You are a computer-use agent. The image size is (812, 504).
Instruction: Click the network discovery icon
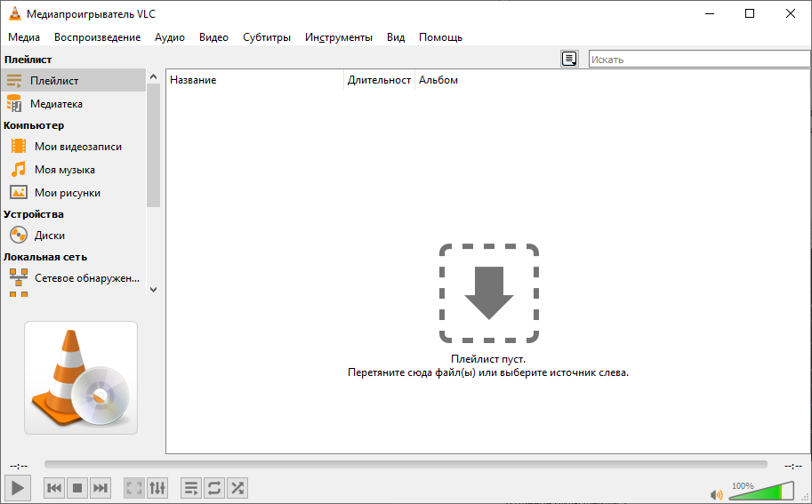(x=19, y=277)
